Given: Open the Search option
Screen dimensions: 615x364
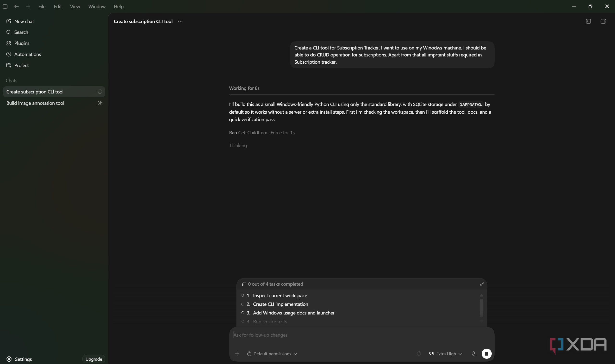Looking at the screenshot, I should point(17,32).
